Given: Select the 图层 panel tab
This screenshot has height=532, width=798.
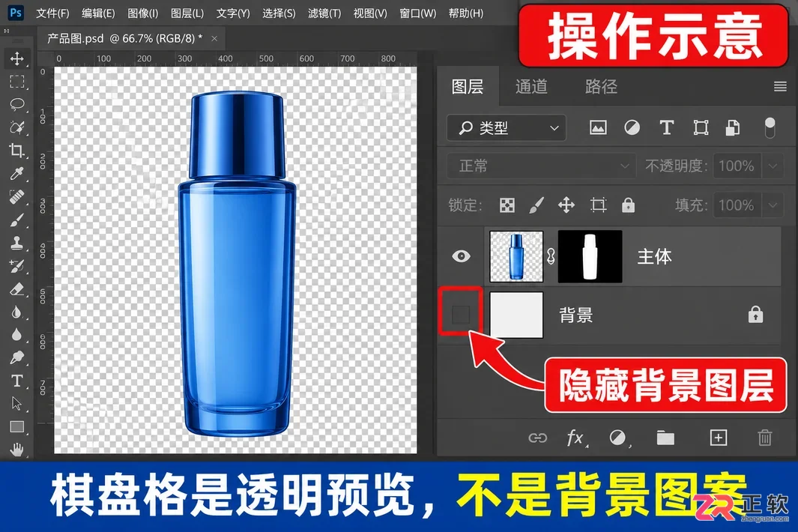Looking at the screenshot, I should (468, 87).
